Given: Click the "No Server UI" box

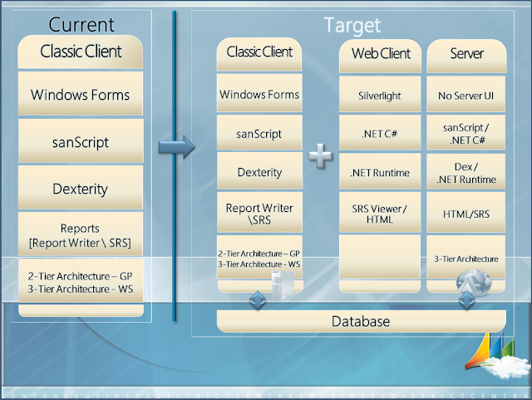Looking at the screenshot, I should point(465,94).
